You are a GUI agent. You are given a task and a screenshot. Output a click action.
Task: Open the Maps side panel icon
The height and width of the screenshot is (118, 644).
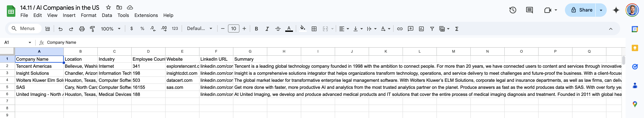634,104
